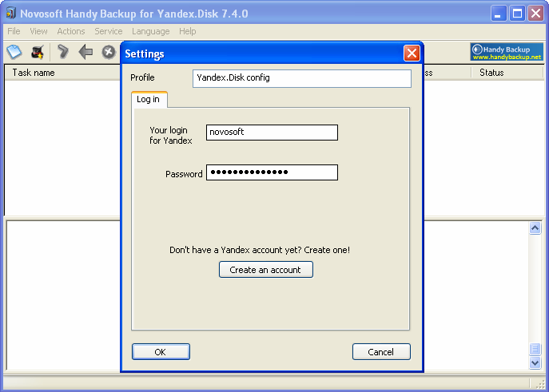Viewport: 549px width, 392px height.
Task: Click the 'Profile' label
Action: (x=142, y=77)
